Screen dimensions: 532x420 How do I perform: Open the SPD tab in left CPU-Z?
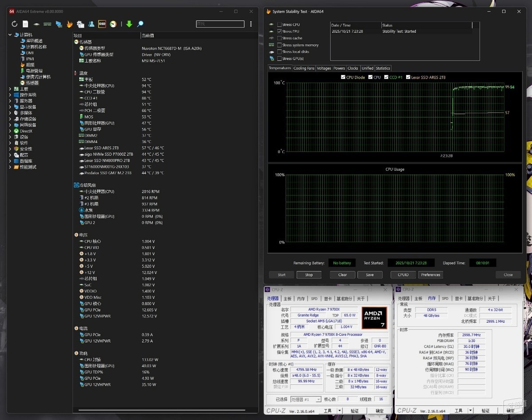click(314, 298)
